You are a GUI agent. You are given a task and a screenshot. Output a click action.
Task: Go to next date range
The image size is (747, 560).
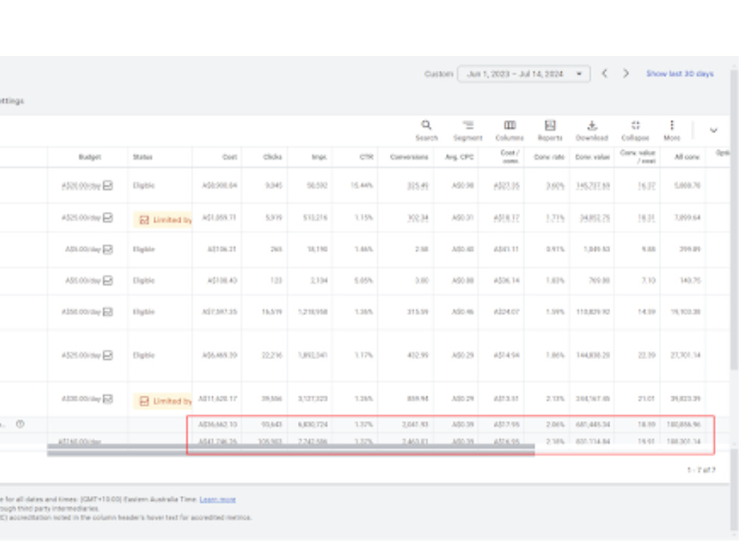tap(626, 73)
